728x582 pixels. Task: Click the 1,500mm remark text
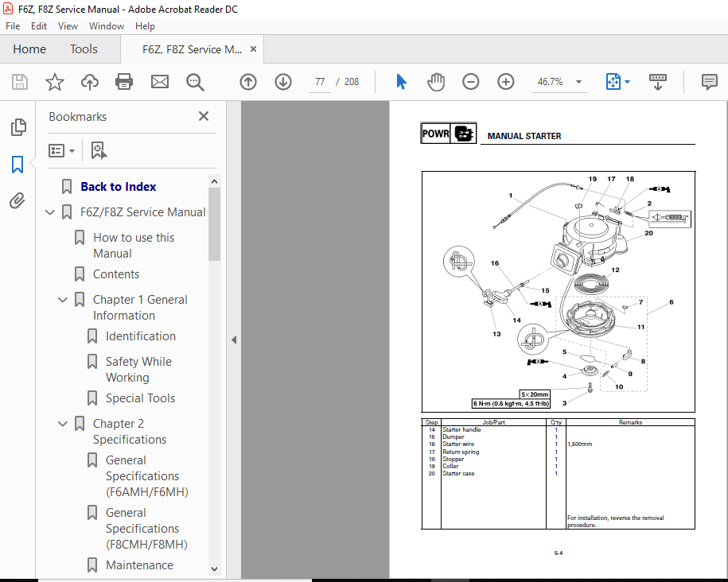coord(580,444)
